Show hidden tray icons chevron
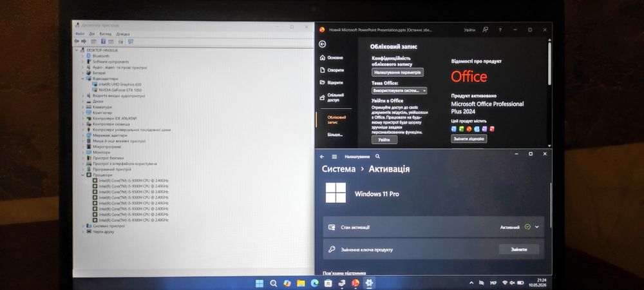The image size is (644, 290). click(x=471, y=283)
